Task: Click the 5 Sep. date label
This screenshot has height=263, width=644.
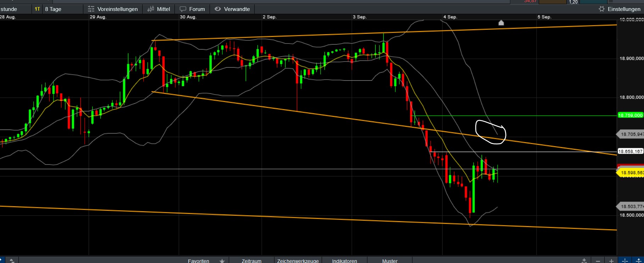Action: point(544,17)
